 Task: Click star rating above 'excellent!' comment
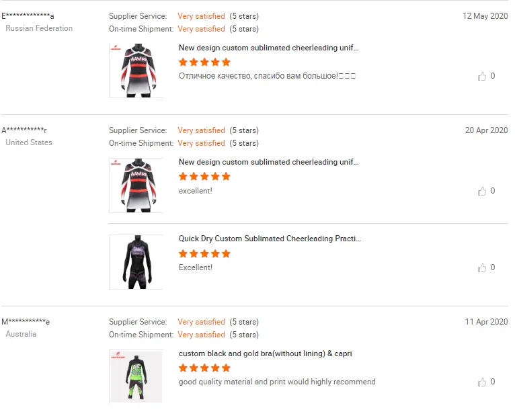[204, 177]
